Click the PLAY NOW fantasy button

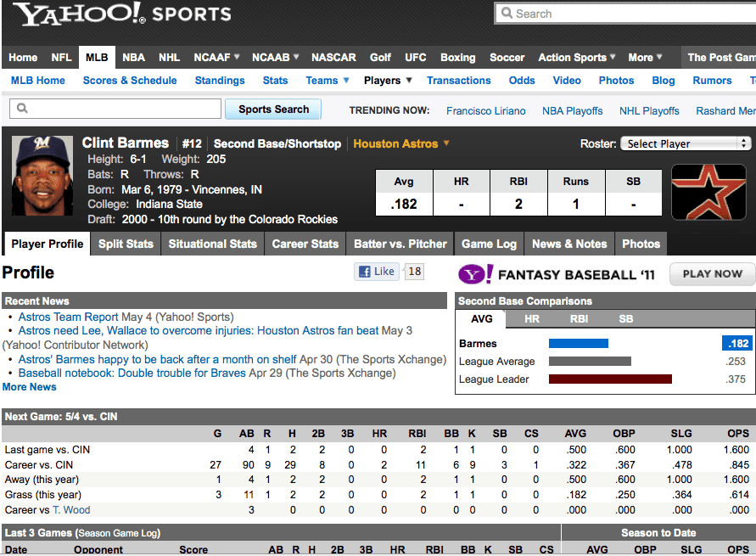(x=711, y=273)
